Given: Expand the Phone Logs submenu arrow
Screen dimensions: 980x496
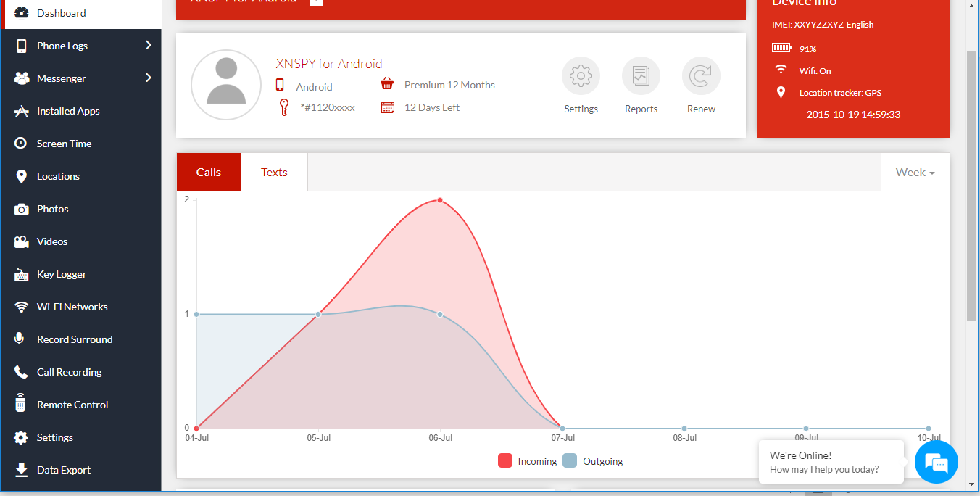Looking at the screenshot, I should [x=149, y=45].
